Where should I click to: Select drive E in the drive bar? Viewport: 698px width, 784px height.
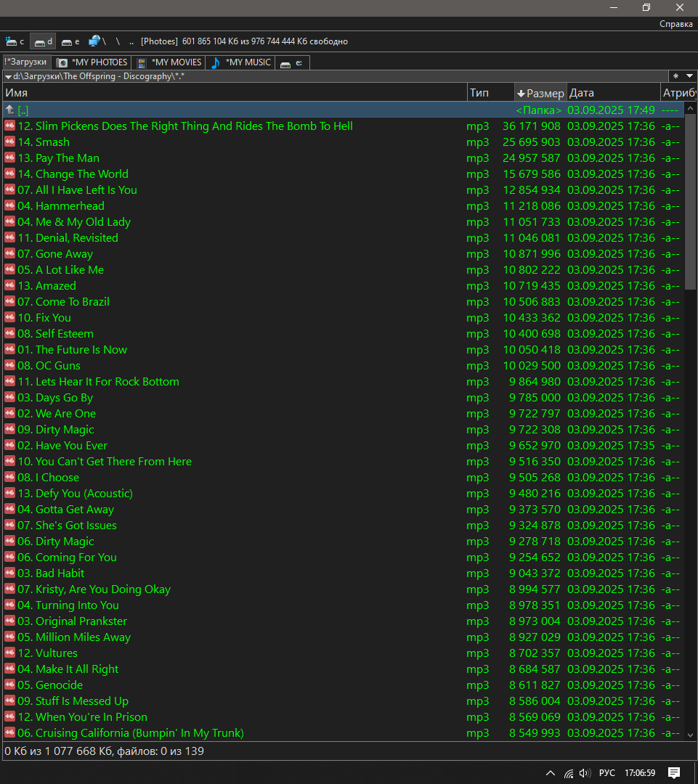tap(70, 41)
